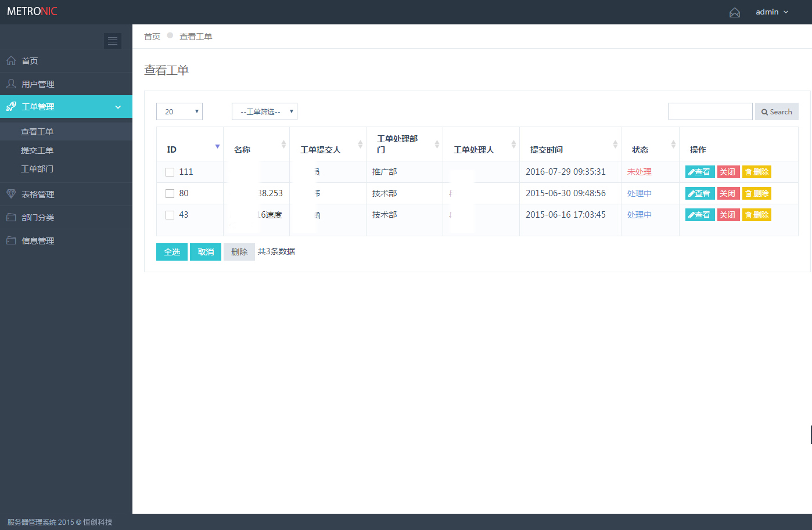This screenshot has height=530, width=812.
Task: Open the admin user dropdown
Action: coord(772,12)
